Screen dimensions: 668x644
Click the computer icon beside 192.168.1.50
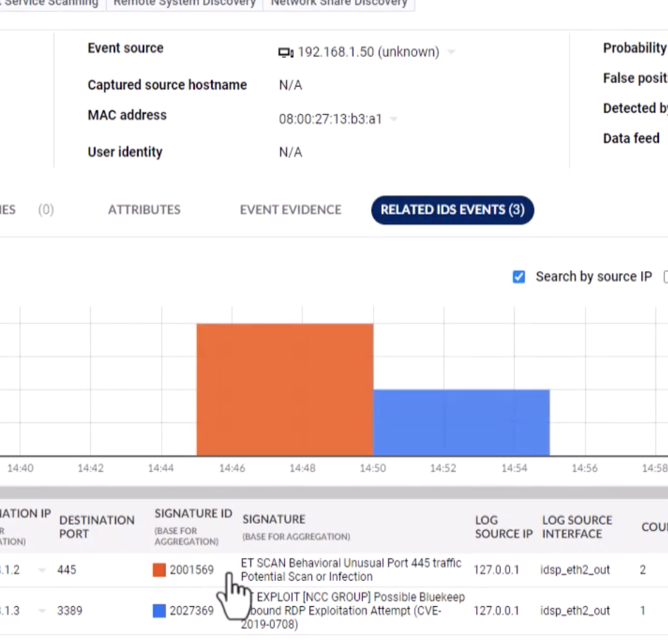(x=286, y=53)
